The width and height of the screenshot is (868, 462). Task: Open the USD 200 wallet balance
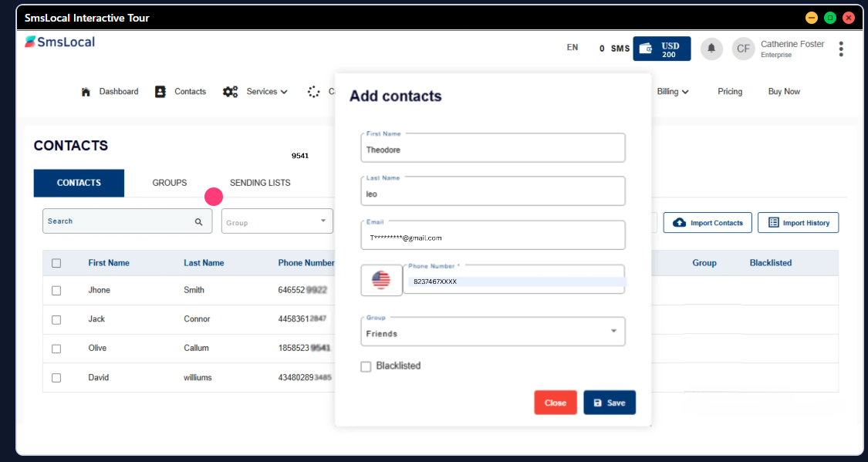[661, 49]
